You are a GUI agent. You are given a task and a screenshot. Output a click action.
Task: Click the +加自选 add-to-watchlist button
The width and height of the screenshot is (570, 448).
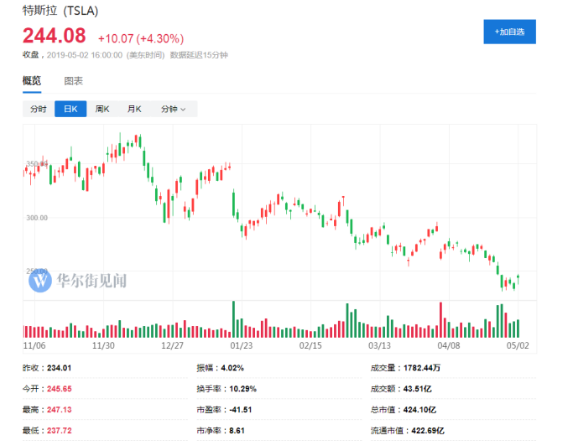(x=509, y=32)
